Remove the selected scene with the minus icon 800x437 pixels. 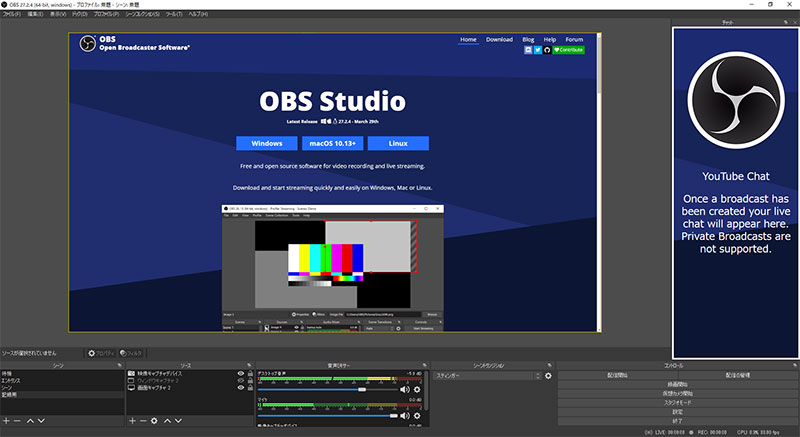[x=19, y=420]
